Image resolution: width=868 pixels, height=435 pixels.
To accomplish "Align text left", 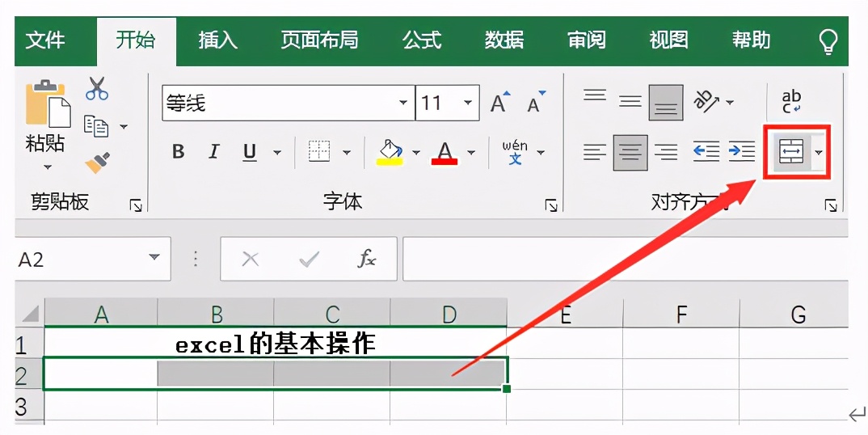I will pyautogui.click(x=595, y=152).
